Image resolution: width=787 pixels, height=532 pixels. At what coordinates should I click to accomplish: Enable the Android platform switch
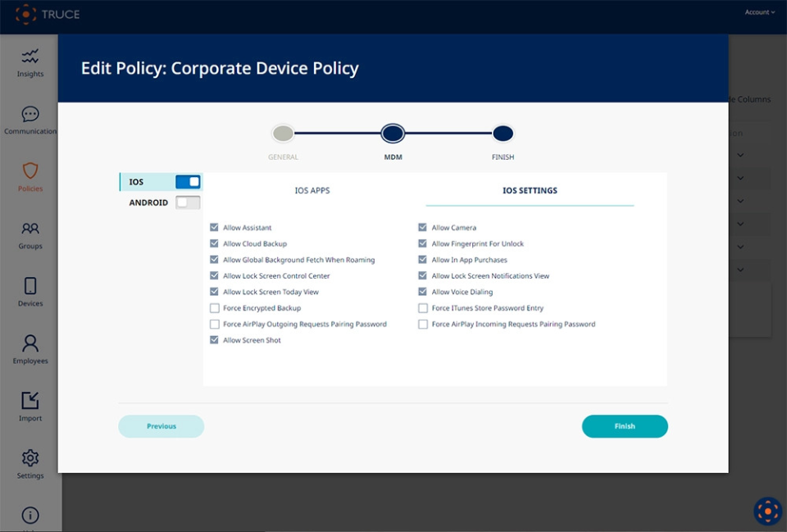click(x=188, y=202)
